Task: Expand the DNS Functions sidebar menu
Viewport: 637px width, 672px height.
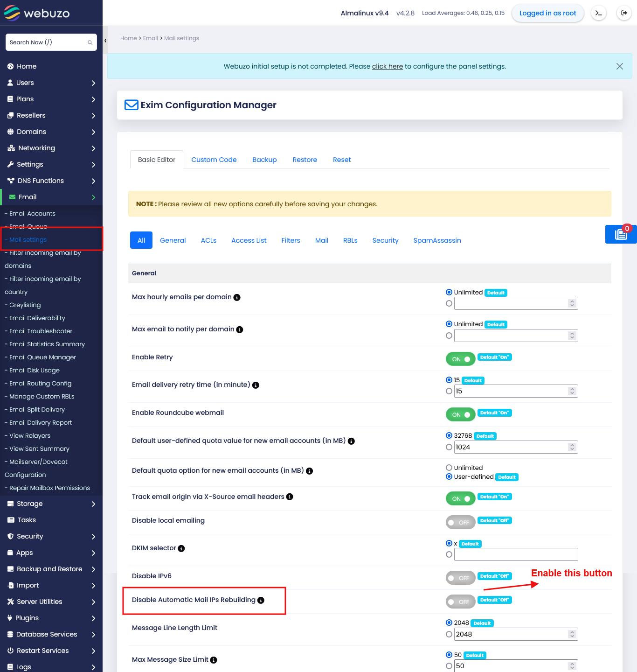Action: point(51,181)
